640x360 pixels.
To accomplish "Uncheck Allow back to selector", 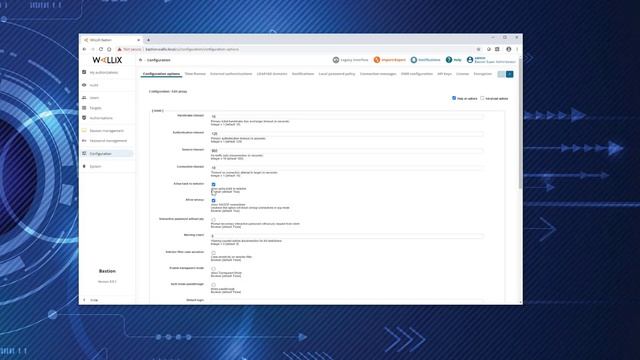I will pyautogui.click(x=213, y=184).
